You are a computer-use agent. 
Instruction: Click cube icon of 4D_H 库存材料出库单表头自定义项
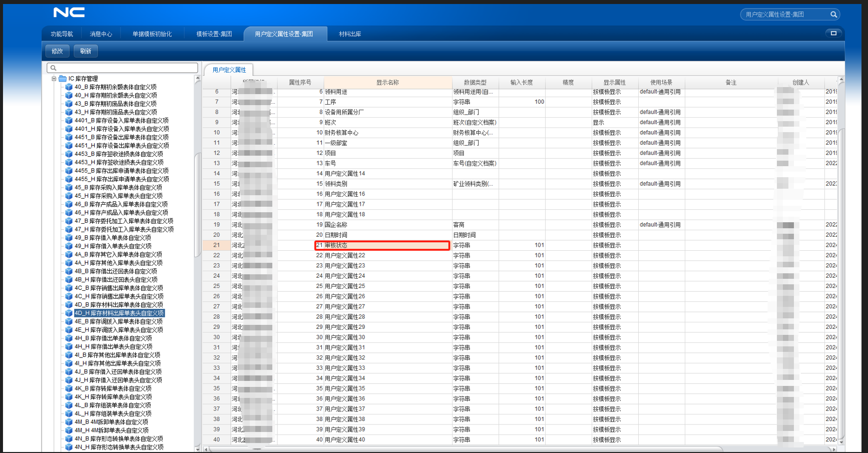(x=69, y=313)
